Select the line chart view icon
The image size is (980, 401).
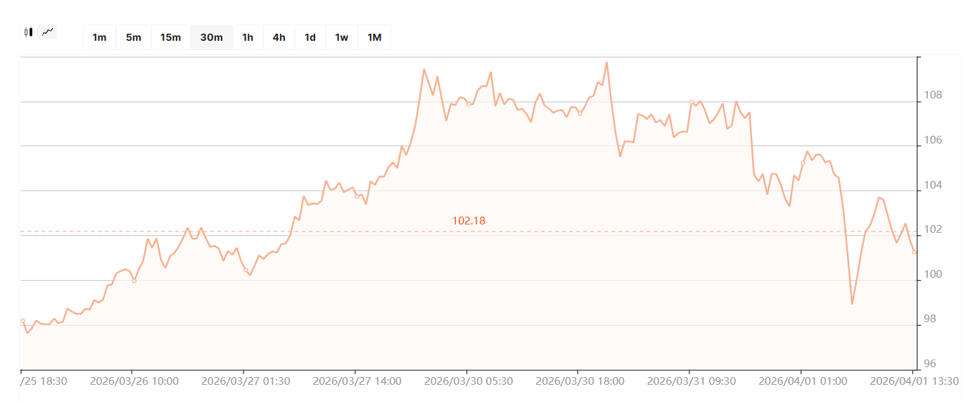pos(48,32)
